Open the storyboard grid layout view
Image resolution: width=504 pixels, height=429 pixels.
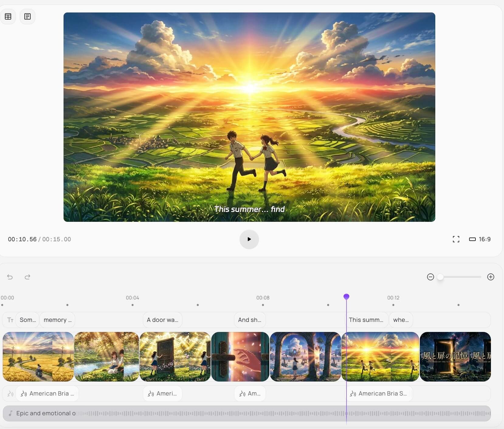(8, 16)
